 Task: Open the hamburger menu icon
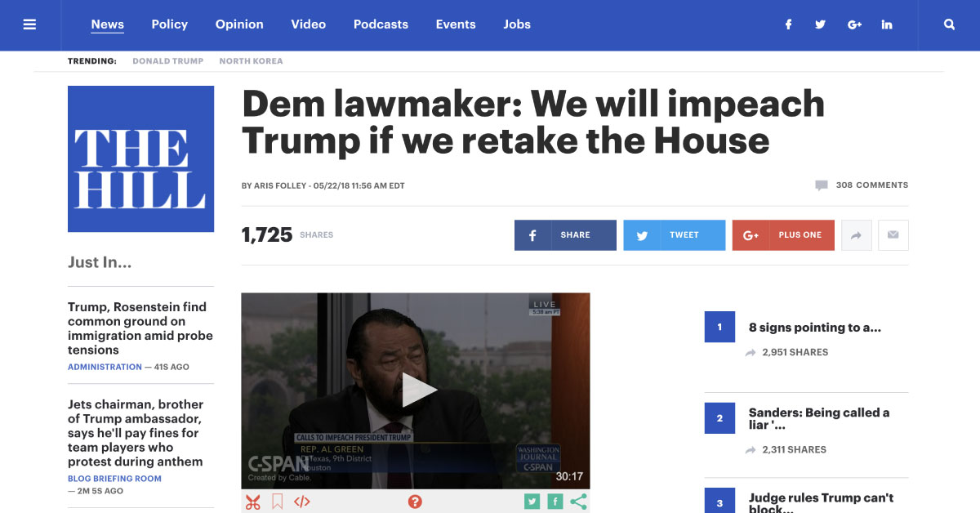(x=30, y=25)
